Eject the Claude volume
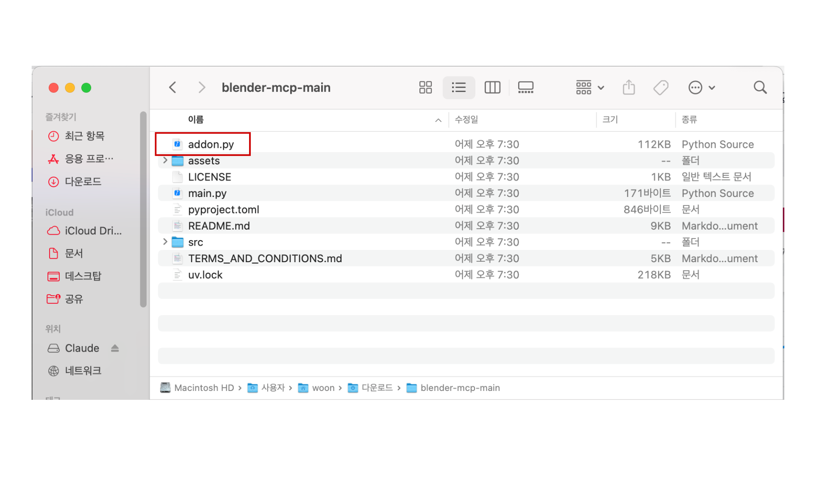This screenshot has height=504, width=816. click(115, 348)
